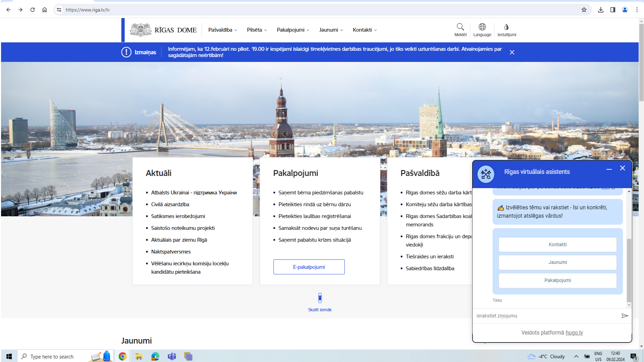Image resolution: width=644 pixels, height=362 pixels.
Task: Open Saņemt pabalstu krīzes situācijā link
Action: click(x=315, y=240)
